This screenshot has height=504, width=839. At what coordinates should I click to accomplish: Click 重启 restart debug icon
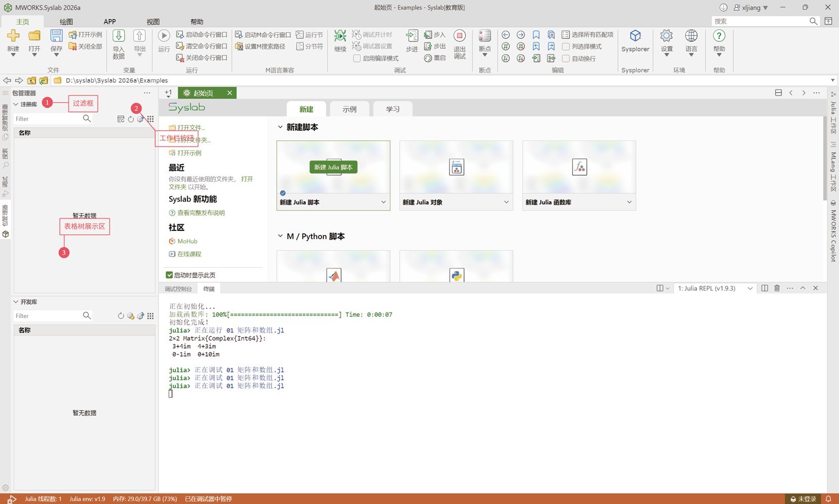coord(428,58)
